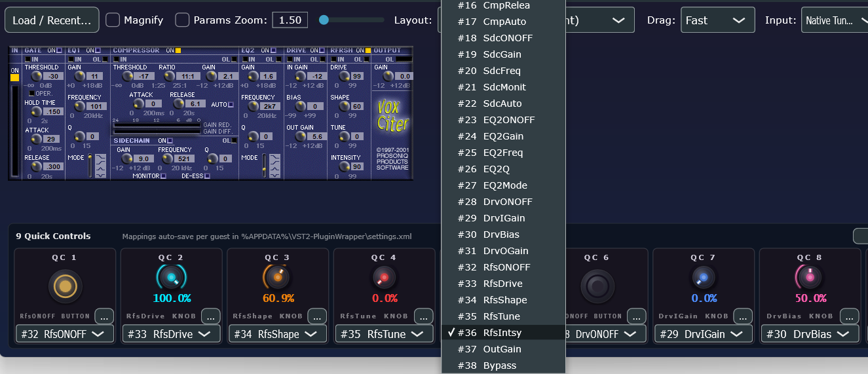Toggle the sidechain MONITOR switch

click(163, 176)
